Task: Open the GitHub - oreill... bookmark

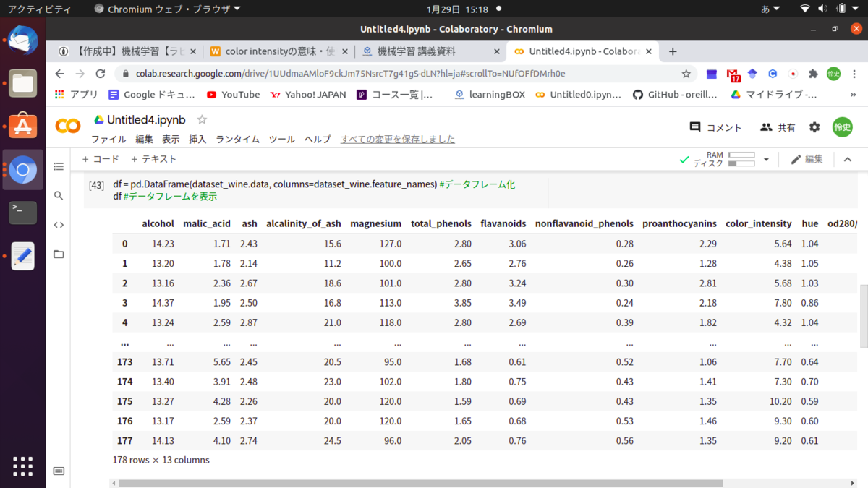Action: click(x=675, y=95)
